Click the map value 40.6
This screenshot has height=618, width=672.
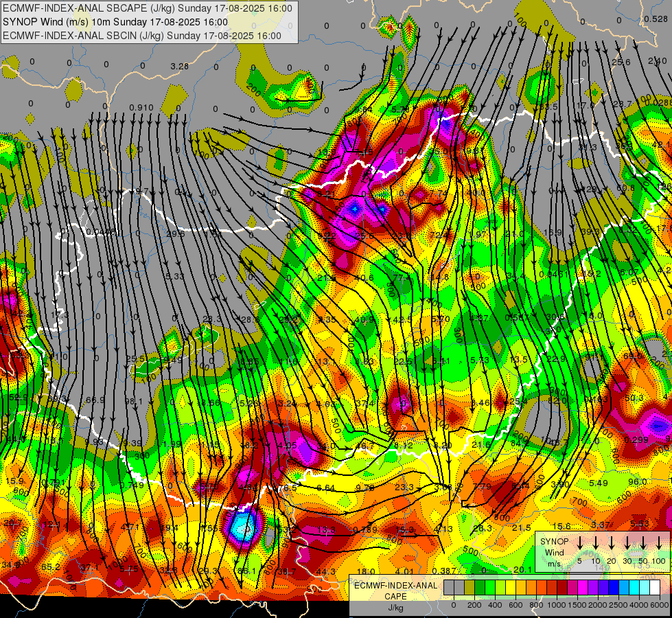tap(364, 278)
